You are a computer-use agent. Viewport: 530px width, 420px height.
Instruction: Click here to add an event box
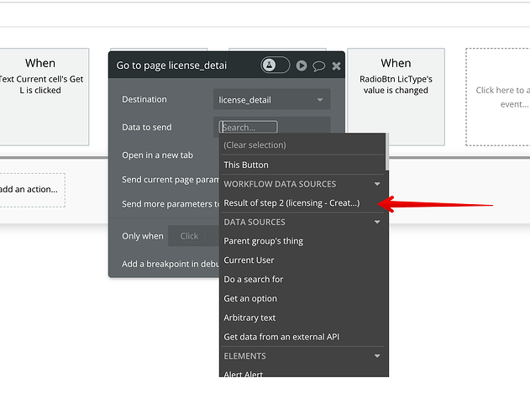pos(498,97)
